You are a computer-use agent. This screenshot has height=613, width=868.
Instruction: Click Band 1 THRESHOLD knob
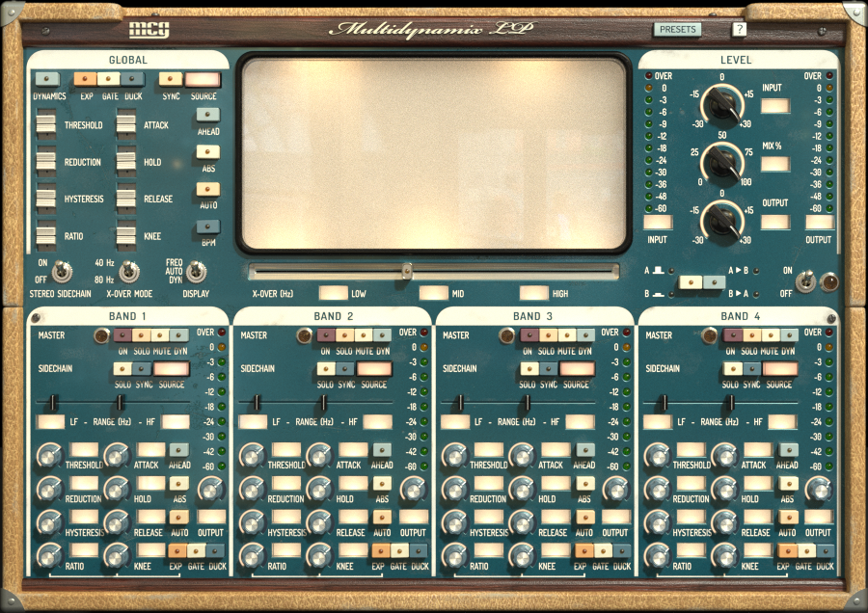click(x=50, y=455)
